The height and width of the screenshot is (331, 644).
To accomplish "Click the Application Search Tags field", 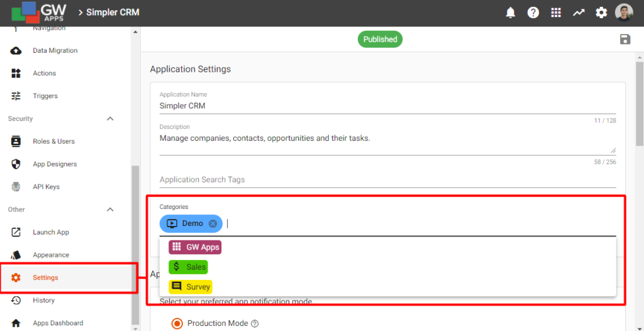I will click(387, 180).
